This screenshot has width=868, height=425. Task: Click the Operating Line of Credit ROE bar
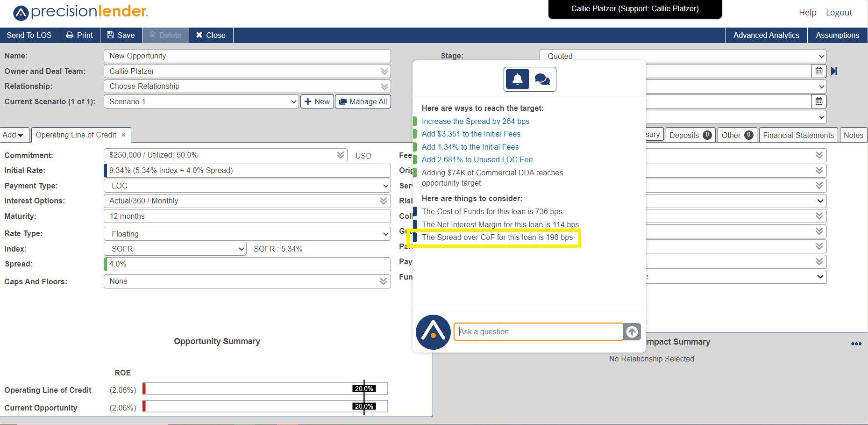click(x=265, y=389)
